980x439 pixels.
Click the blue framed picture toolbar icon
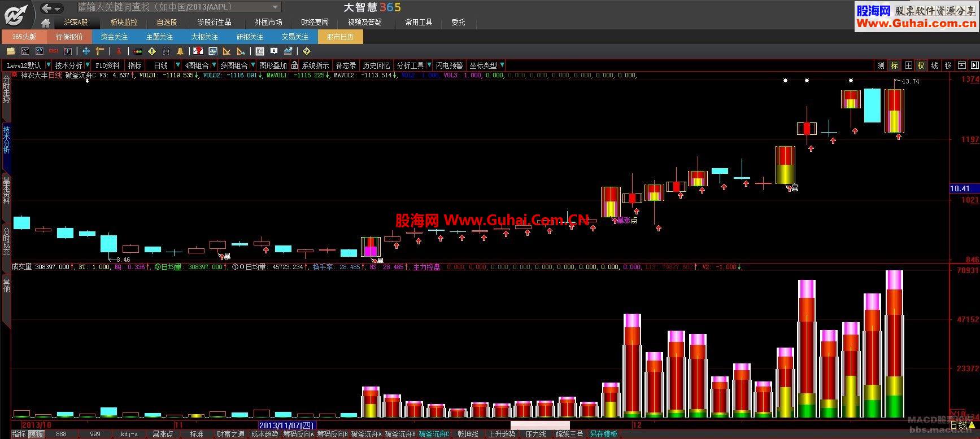click(x=212, y=51)
